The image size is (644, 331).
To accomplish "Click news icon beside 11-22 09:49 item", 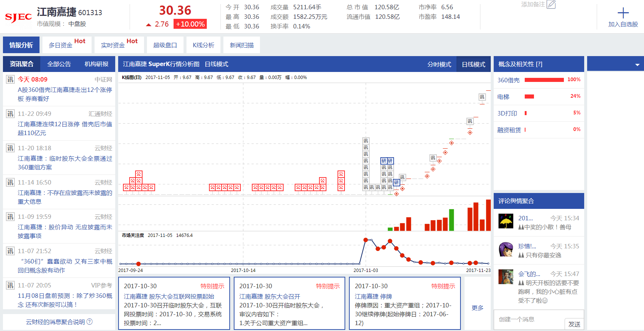I will [x=10, y=114].
